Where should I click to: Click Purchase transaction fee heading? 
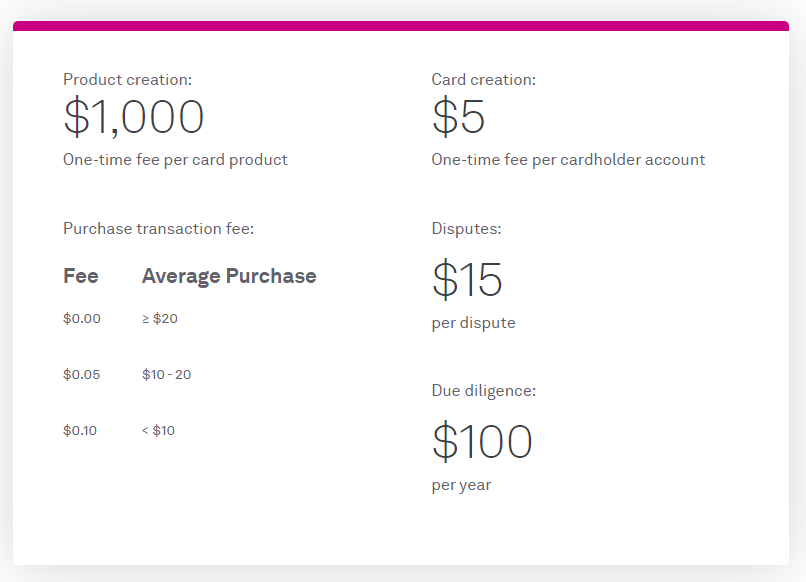[x=159, y=229]
